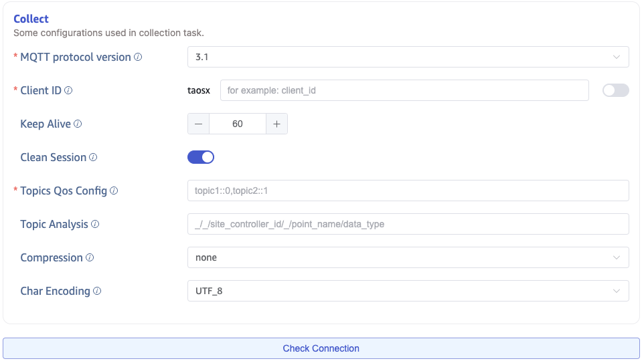Click the Topic Analysis info icon
This screenshot has height=361, width=644.
(95, 225)
